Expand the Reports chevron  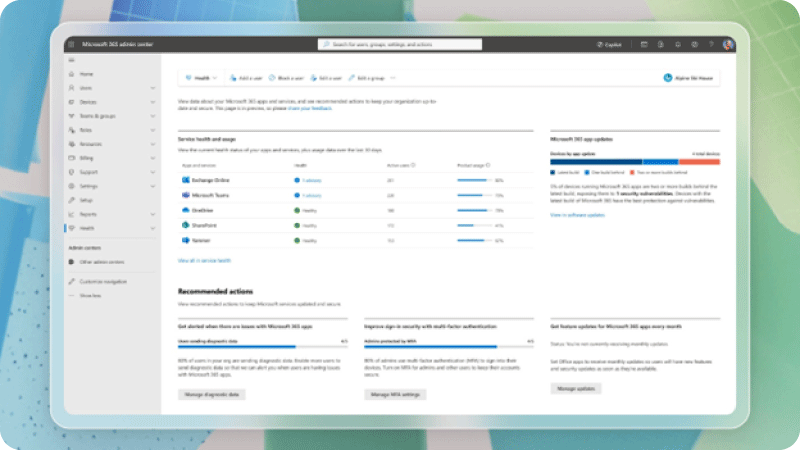point(153,214)
